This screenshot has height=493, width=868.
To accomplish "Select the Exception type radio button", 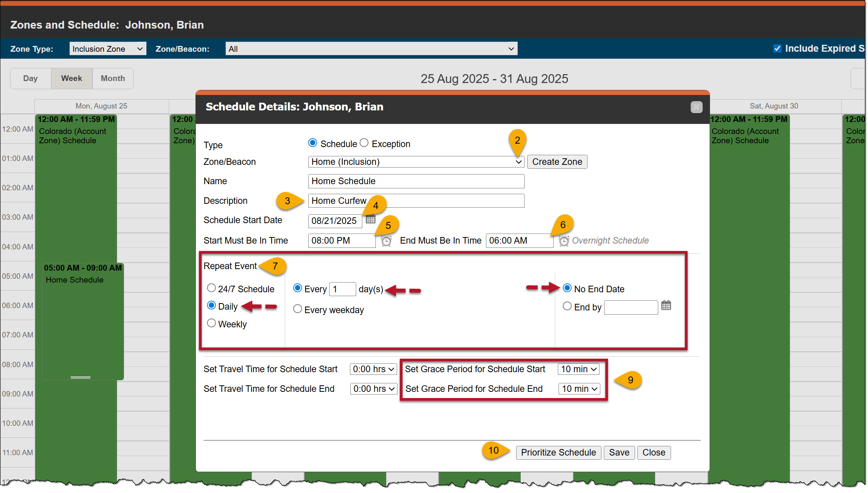I will pos(364,143).
